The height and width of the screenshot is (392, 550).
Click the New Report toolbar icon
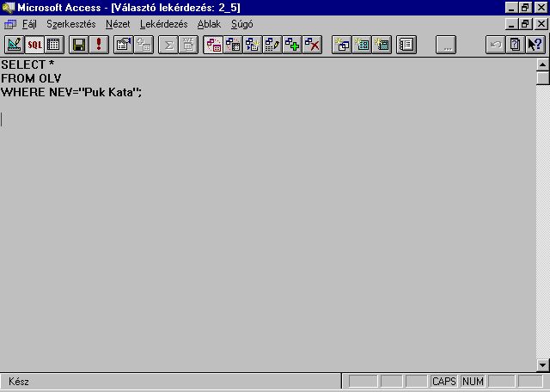[382, 45]
